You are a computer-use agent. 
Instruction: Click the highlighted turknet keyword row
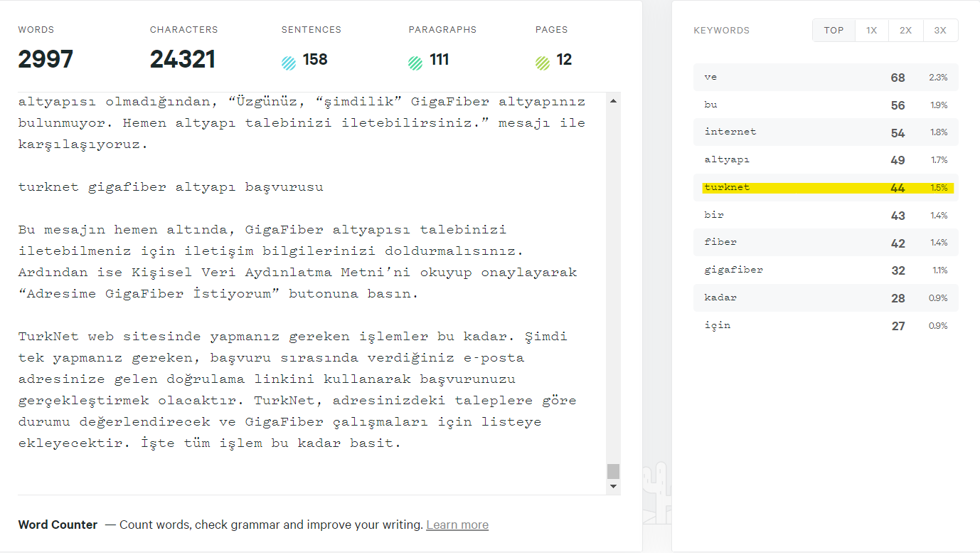click(825, 188)
